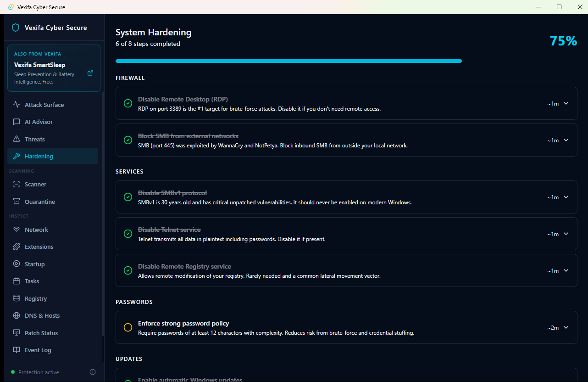Open the Startup sidebar entry
588x382 pixels.
tap(53, 264)
